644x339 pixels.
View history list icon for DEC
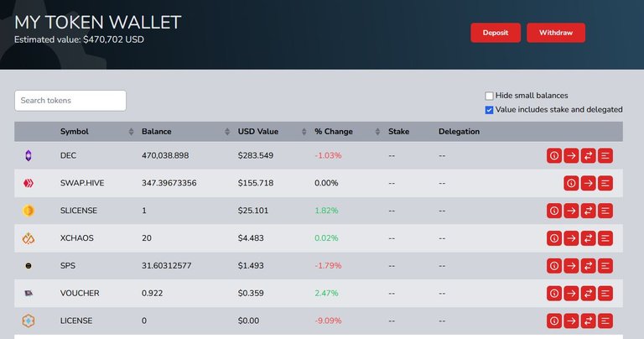(605, 156)
